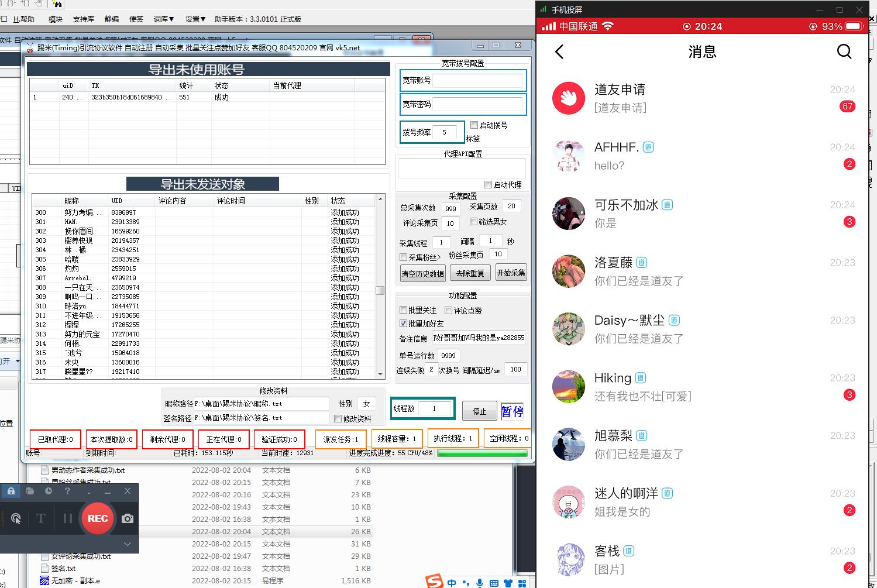This screenshot has width=877, height=588.
Task: Click the lock icon in the recorder toolbar
Action: point(11,491)
